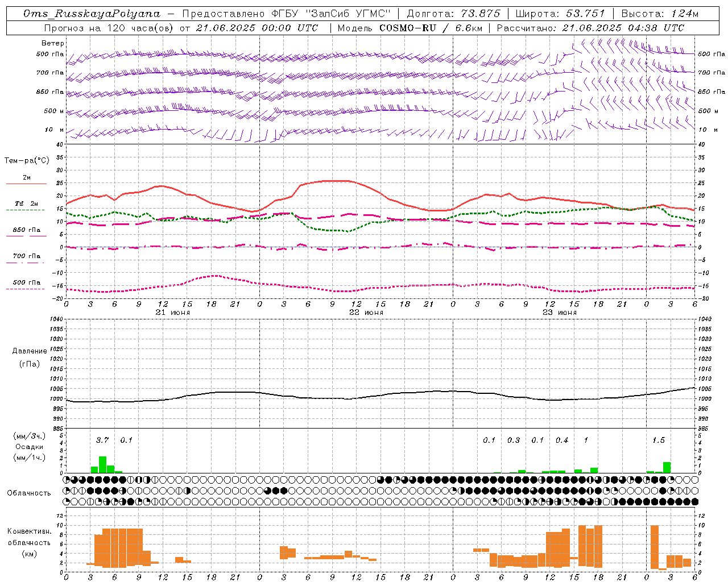Select the 10 м wind level label on left
The height and width of the screenshot is (582, 728).
(55, 130)
